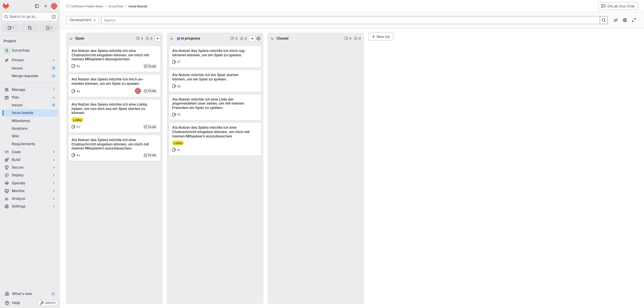Open the merge requests counter icon

[x=30, y=28]
